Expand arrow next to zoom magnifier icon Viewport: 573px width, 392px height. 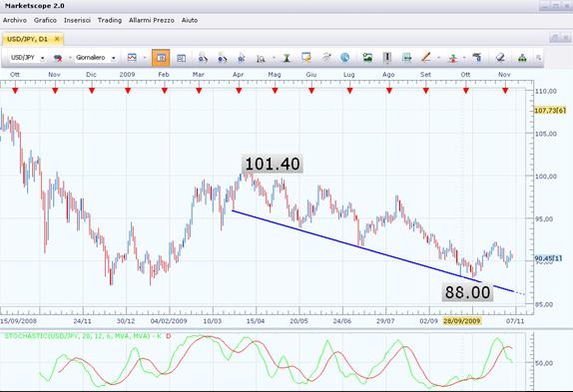click(274, 58)
